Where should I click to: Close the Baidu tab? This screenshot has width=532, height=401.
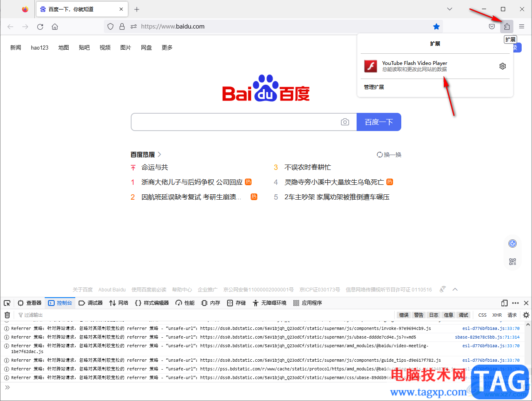pos(121,9)
